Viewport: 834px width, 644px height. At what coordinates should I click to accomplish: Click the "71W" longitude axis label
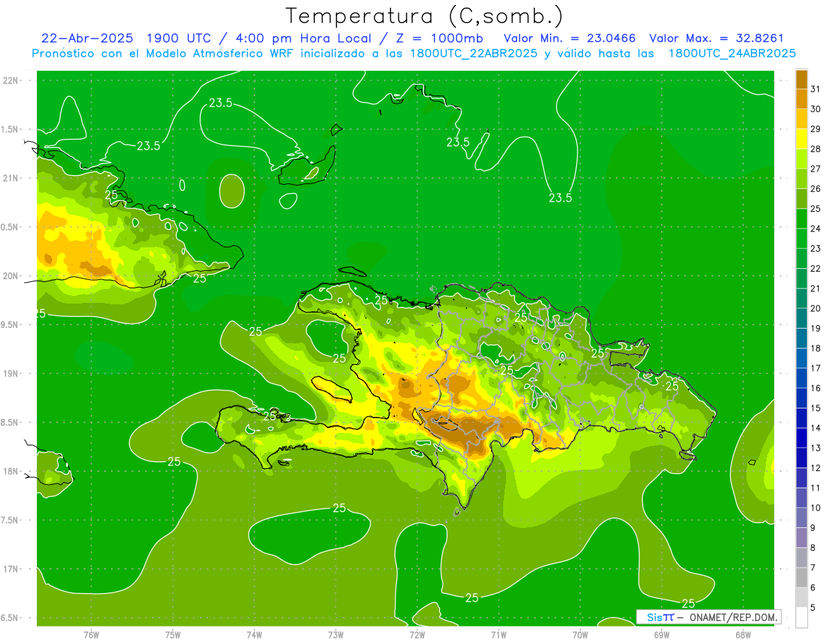point(498,634)
